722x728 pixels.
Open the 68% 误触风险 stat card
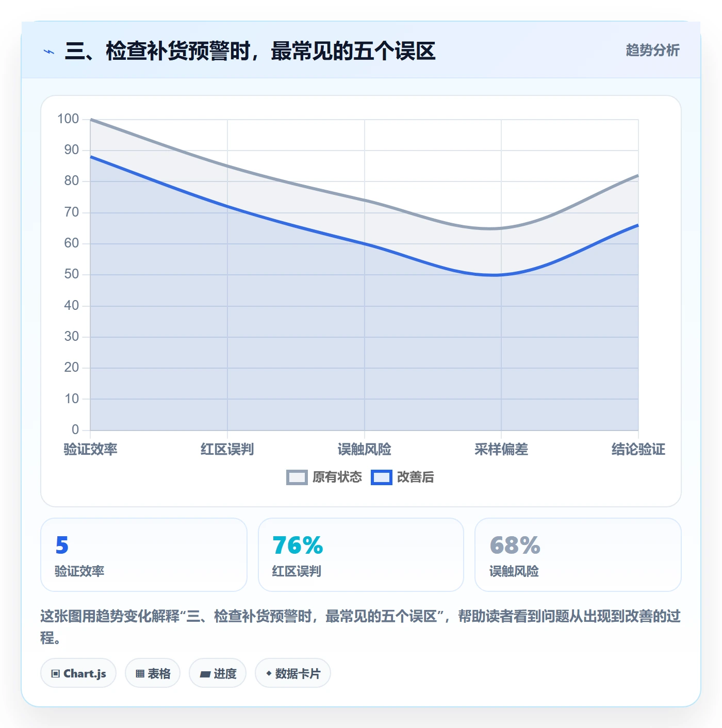pyautogui.click(x=578, y=555)
